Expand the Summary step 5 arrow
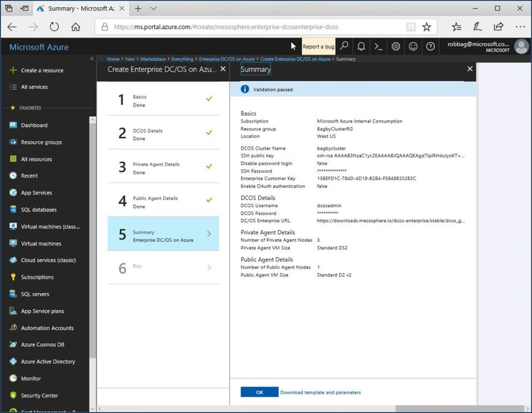The width and height of the screenshot is (532, 413). point(209,233)
